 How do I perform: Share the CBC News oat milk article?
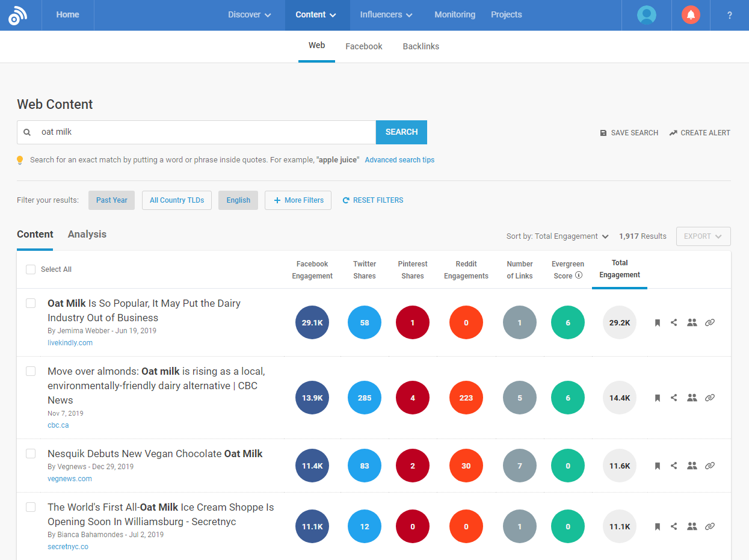point(674,398)
